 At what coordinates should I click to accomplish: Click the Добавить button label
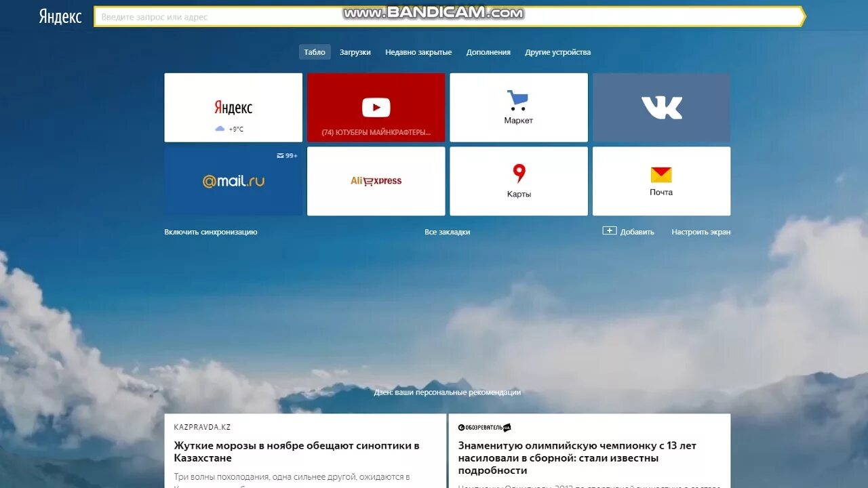pyautogui.click(x=637, y=232)
